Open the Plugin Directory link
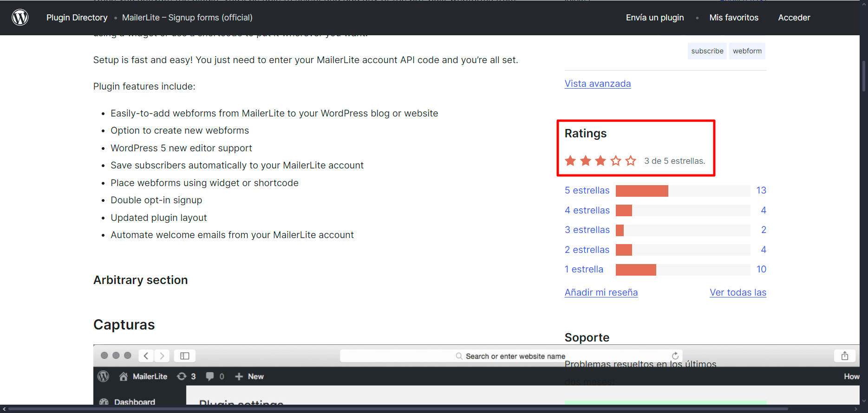The image size is (868, 413). [x=77, y=18]
